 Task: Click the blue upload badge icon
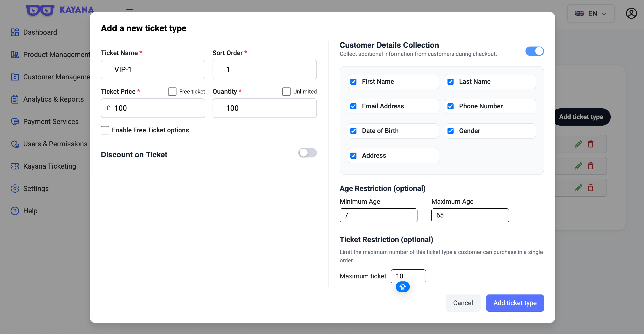click(403, 287)
